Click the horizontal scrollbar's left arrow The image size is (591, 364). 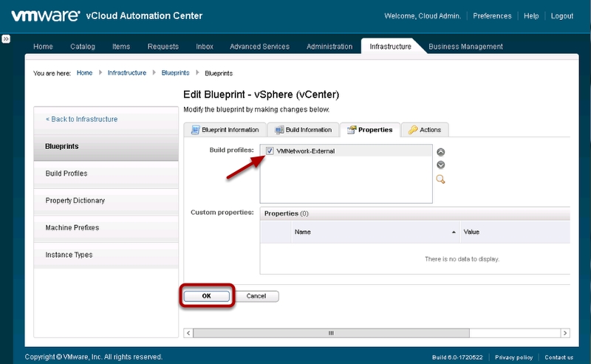click(188, 333)
